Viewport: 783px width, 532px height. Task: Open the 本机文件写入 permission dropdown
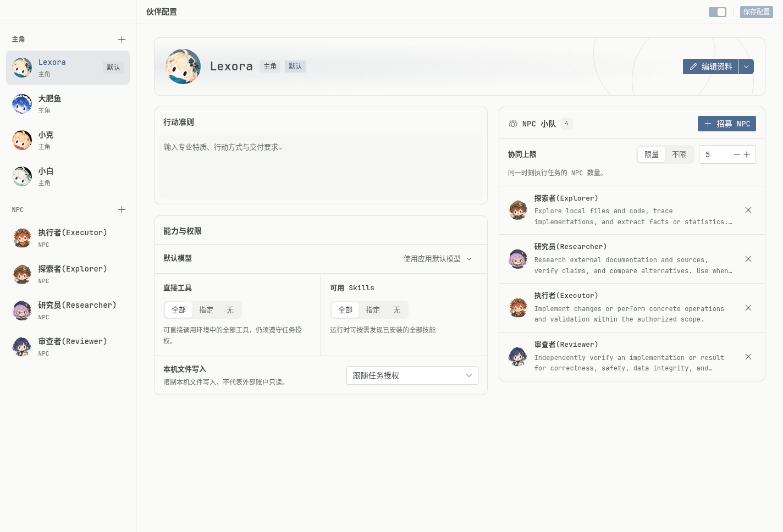click(412, 375)
